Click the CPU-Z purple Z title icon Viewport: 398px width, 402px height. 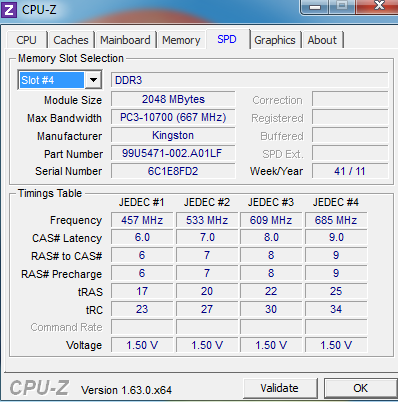9,9
